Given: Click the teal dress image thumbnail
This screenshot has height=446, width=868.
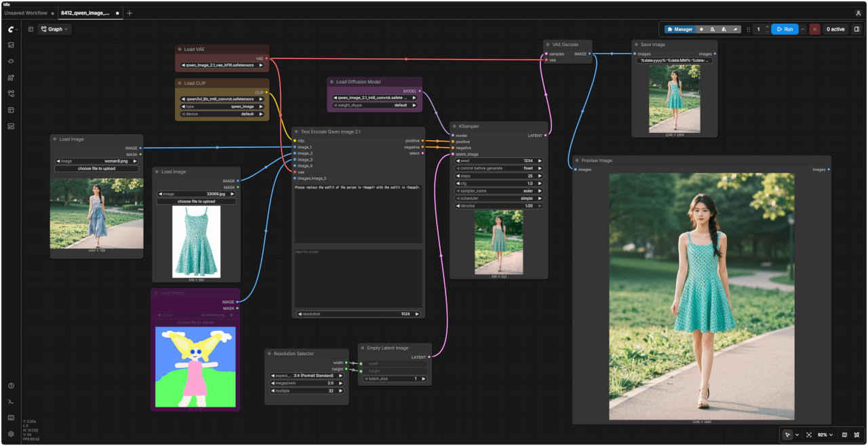Looking at the screenshot, I should (x=197, y=241).
